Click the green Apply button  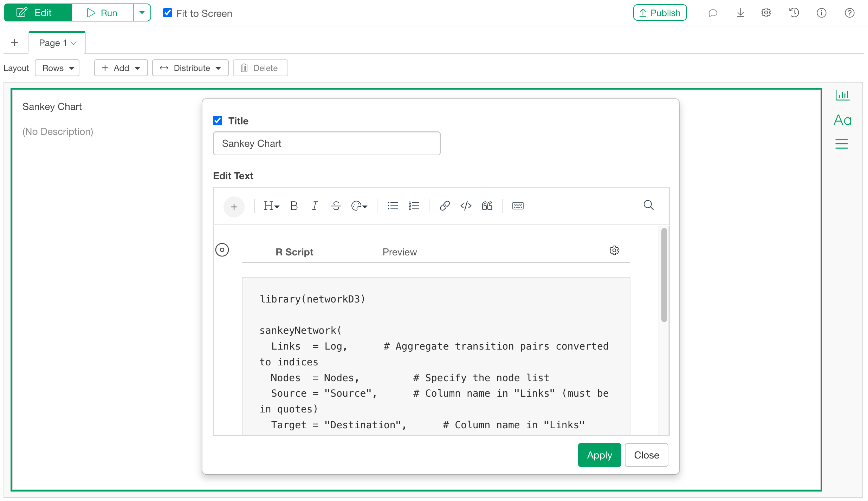599,455
